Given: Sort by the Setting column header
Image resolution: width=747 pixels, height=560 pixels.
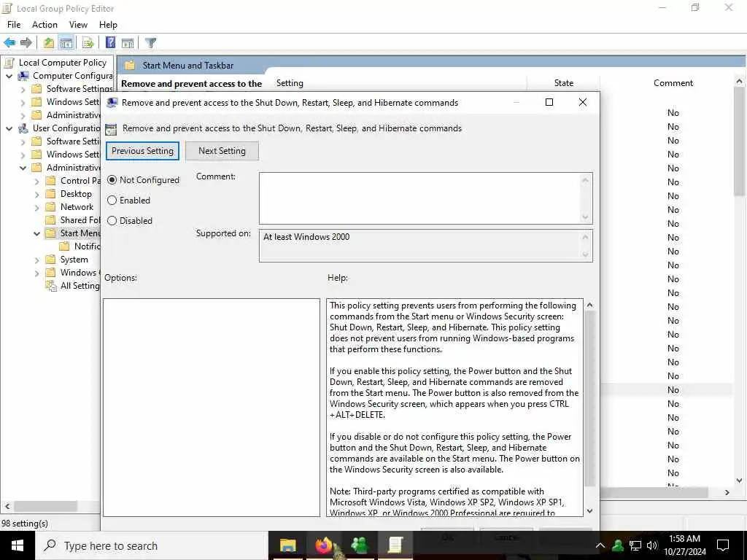Looking at the screenshot, I should (290, 83).
